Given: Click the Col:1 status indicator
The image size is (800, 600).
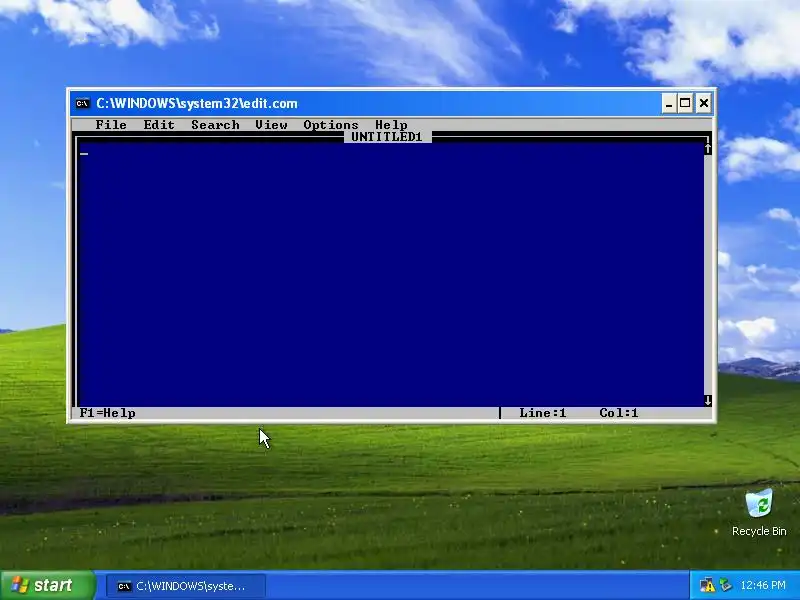Looking at the screenshot, I should [x=618, y=413].
